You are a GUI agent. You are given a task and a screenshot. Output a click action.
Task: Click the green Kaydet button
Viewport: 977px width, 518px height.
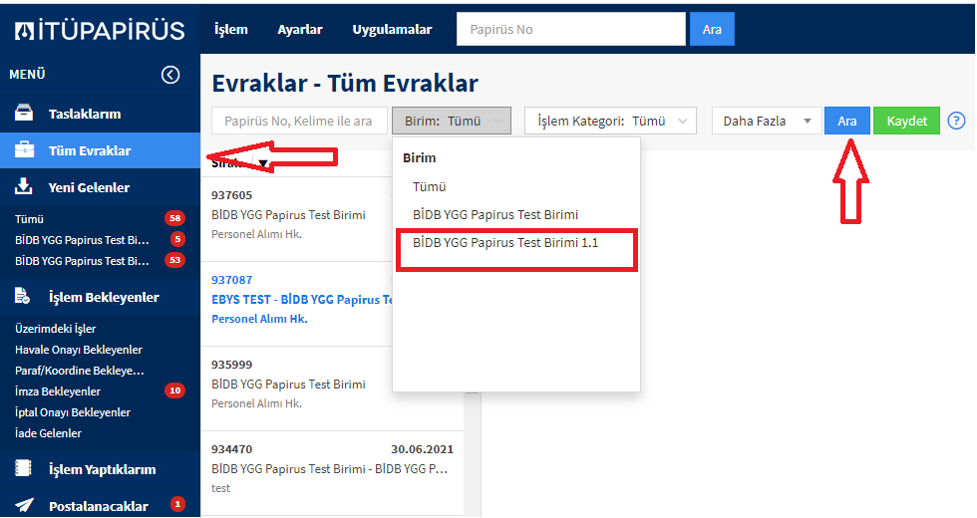pos(906,121)
